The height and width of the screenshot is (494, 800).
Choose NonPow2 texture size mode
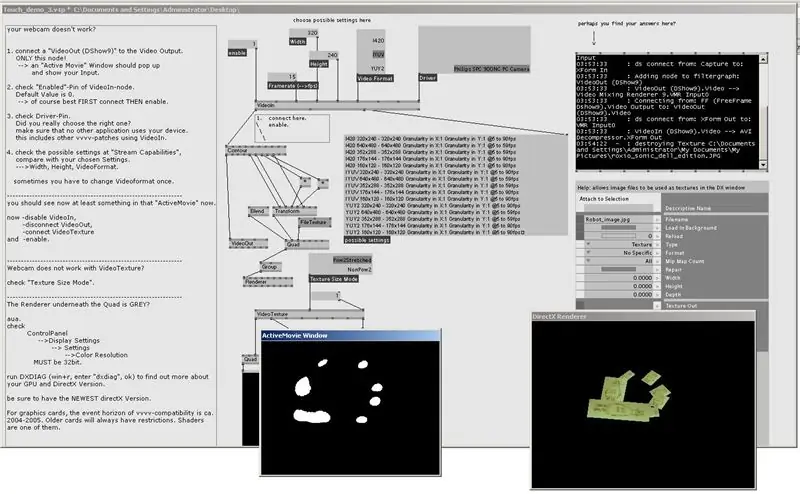[359, 269]
